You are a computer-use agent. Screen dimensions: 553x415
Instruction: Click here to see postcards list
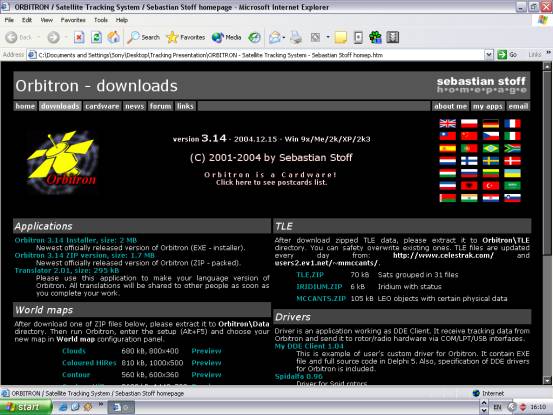pyautogui.click(x=271, y=182)
